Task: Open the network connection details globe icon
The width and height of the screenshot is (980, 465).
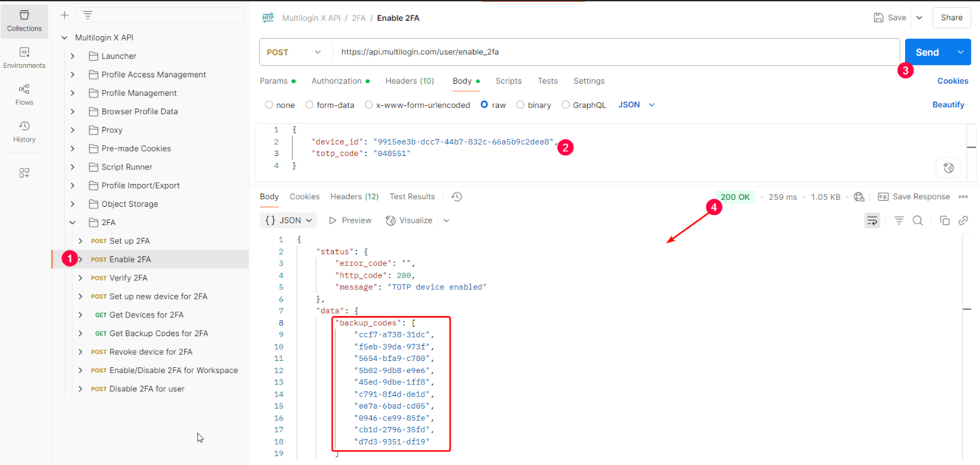Action: pos(859,197)
